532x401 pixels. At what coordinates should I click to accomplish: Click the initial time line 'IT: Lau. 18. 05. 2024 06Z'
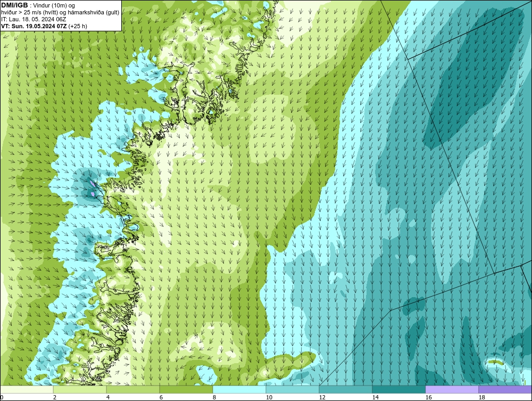(x=34, y=19)
